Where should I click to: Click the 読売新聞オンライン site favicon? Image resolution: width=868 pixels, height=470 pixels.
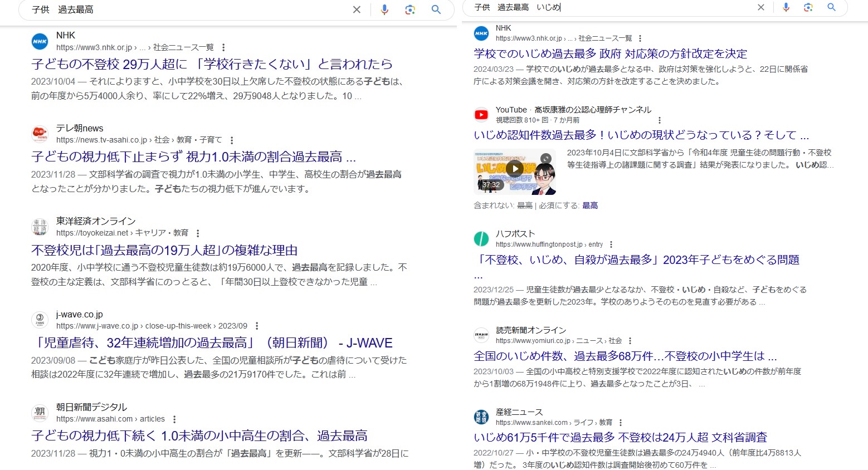click(481, 335)
